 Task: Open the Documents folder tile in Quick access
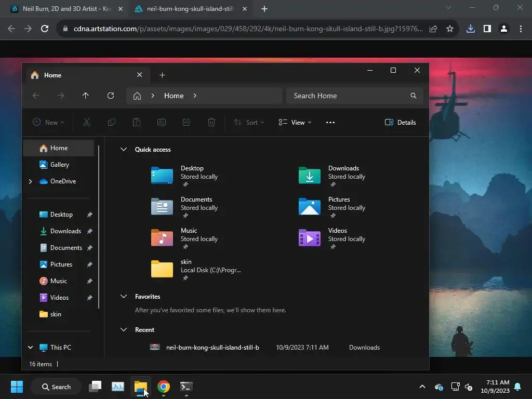(185, 207)
